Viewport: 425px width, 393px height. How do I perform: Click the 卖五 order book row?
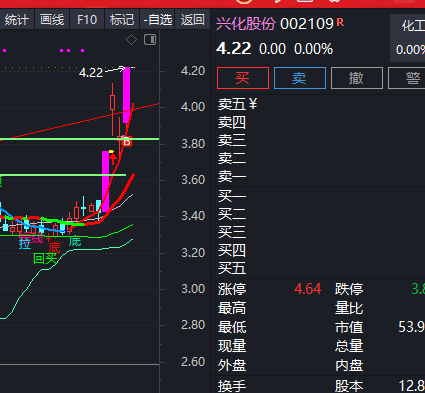(318, 104)
